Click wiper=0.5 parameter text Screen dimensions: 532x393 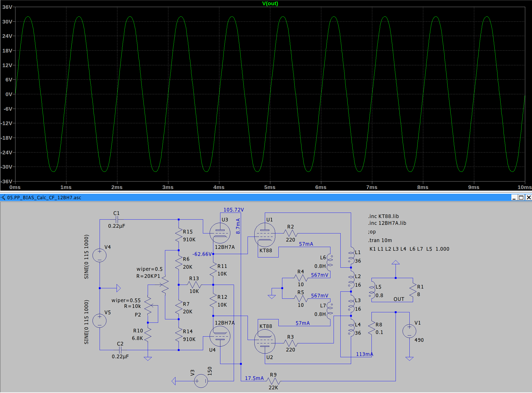150,269
